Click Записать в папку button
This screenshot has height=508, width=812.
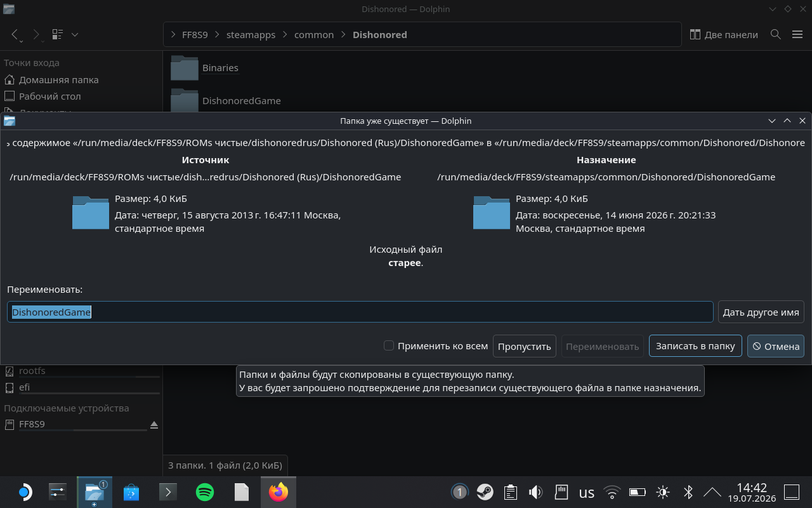coord(695,346)
